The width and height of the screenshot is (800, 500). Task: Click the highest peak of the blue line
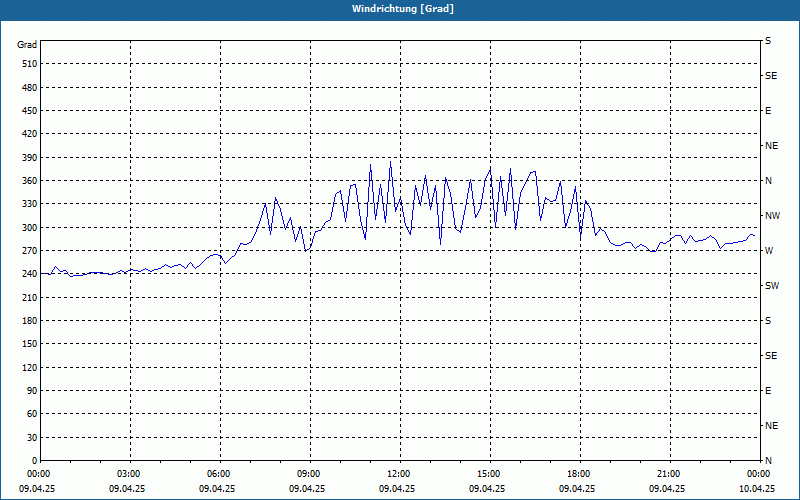(x=390, y=162)
